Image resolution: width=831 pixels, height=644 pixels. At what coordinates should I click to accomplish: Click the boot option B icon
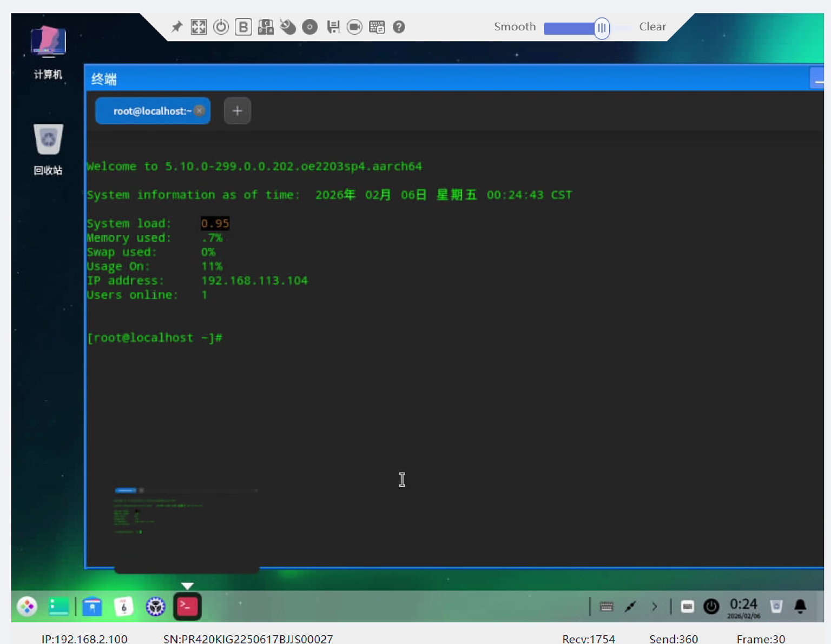tap(243, 27)
